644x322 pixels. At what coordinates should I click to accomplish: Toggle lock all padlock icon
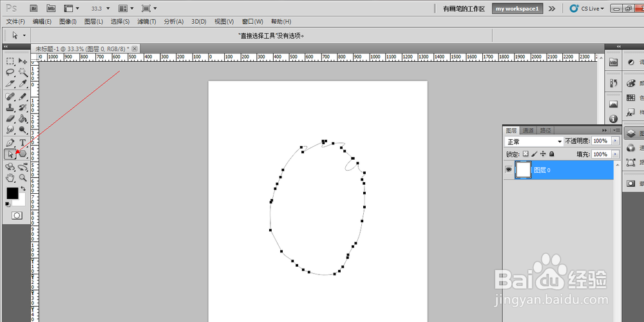pos(552,154)
